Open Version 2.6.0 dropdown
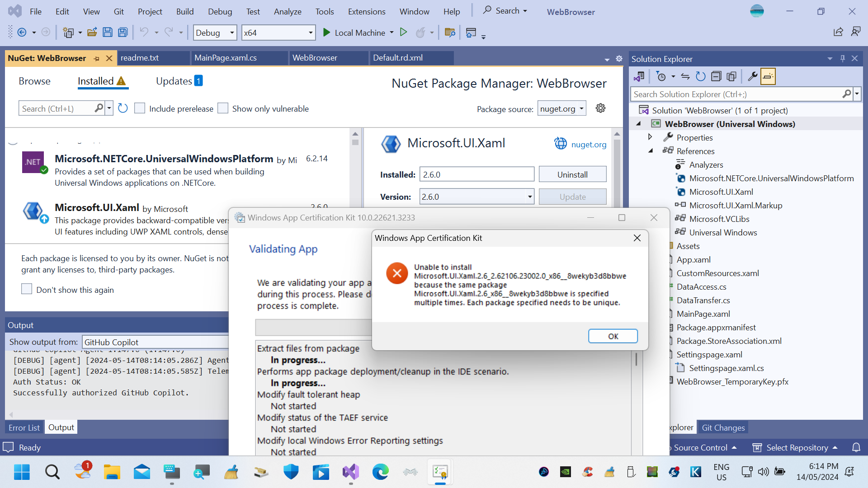Screen dimensions: 868x488 (476, 197)
